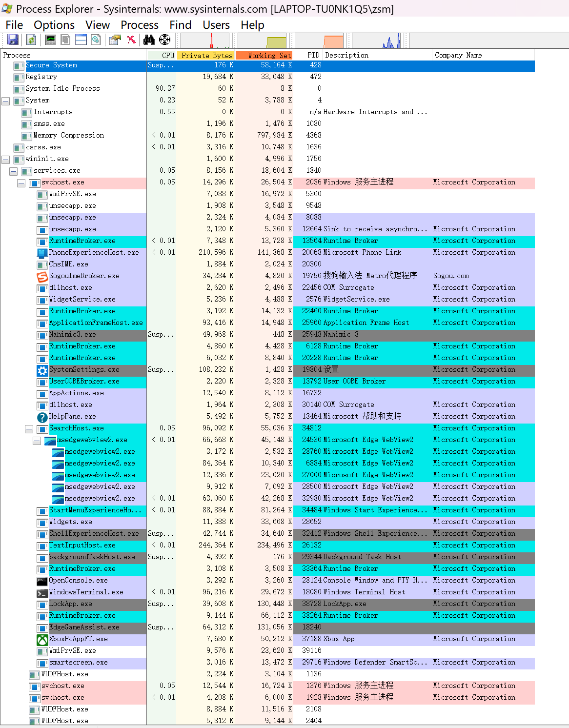Select the EdgeGameAssist.exe process row
The height and width of the screenshot is (728, 569).
[x=267, y=627]
